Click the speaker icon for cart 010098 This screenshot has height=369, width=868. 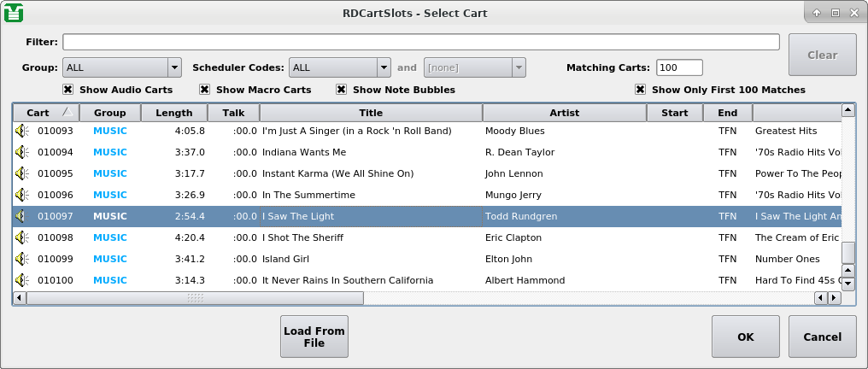[21, 238]
